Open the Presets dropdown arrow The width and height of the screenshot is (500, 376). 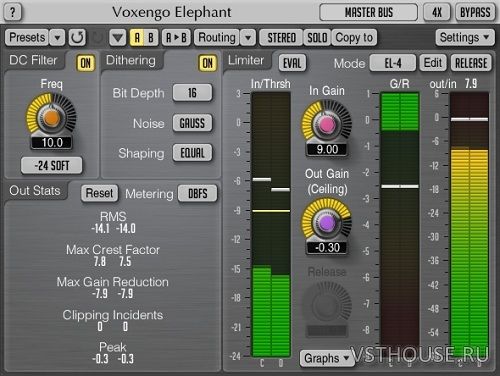[x=57, y=37]
